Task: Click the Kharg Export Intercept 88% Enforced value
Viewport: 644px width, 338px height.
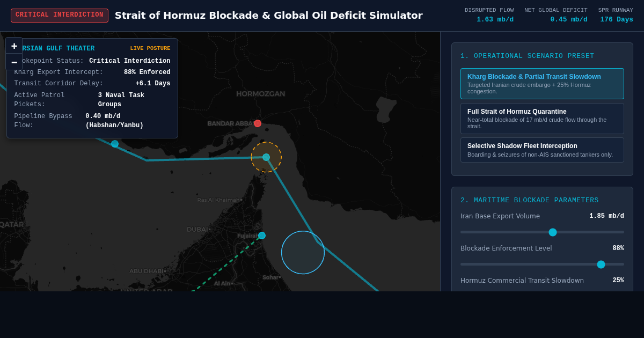Action: point(147,72)
